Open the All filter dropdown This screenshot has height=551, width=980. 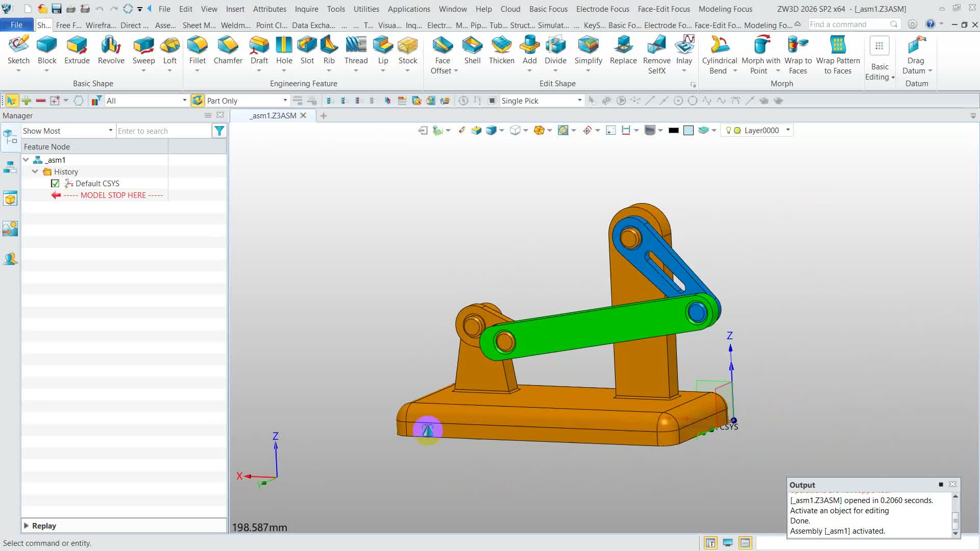click(x=146, y=101)
